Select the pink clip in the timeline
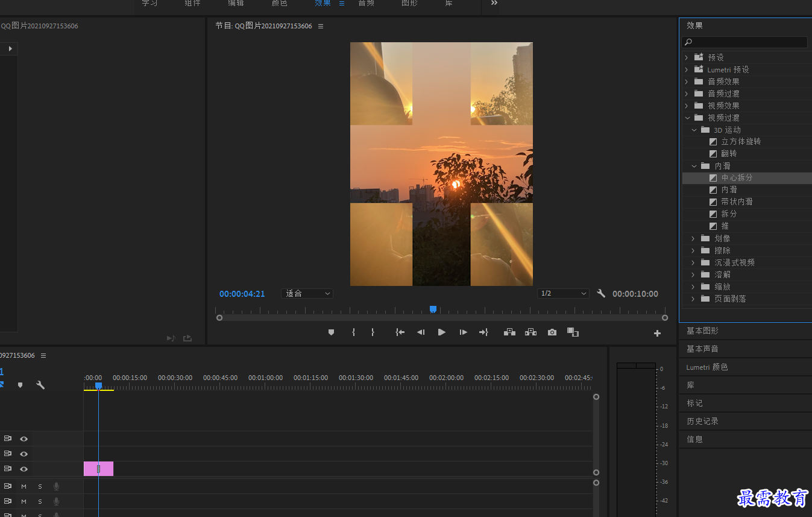 pos(98,469)
